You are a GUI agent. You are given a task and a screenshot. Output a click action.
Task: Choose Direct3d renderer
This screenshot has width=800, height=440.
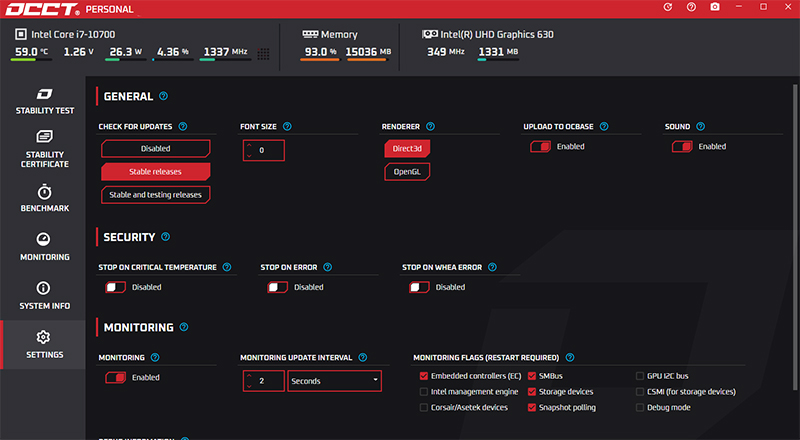[x=407, y=149]
